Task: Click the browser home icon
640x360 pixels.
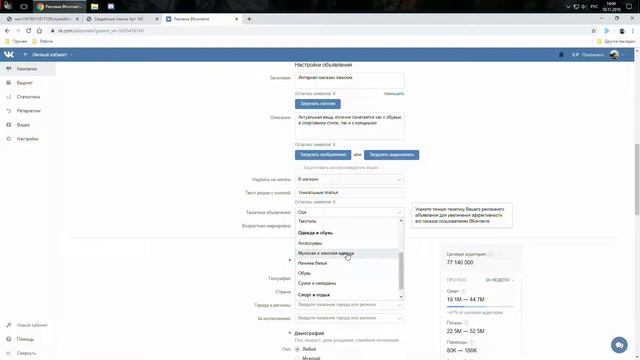Action: (x=39, y=31)
